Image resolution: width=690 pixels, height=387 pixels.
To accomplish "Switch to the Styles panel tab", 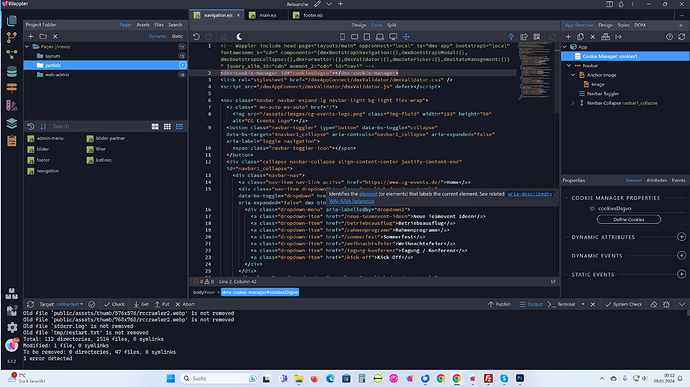I will click(x=623, y=25).
